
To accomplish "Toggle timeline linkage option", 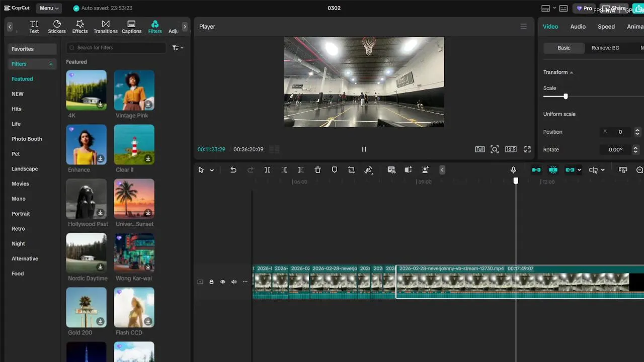I will (570, 170).
